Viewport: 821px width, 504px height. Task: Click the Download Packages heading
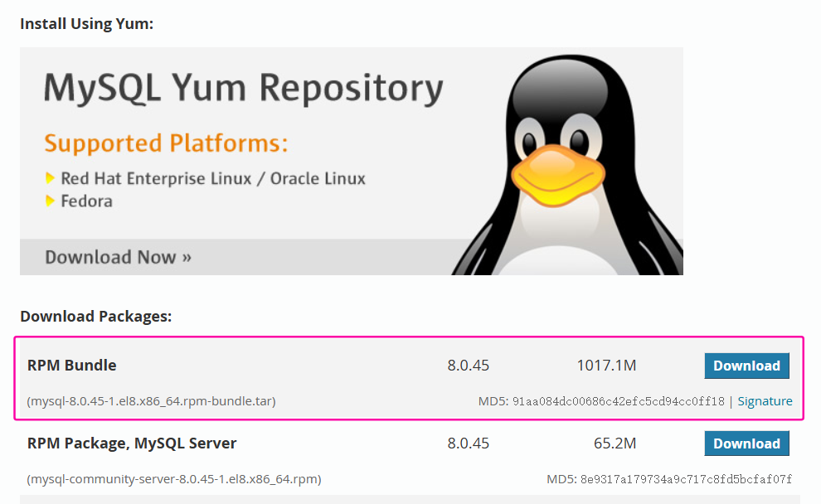[x=96, y=317]
